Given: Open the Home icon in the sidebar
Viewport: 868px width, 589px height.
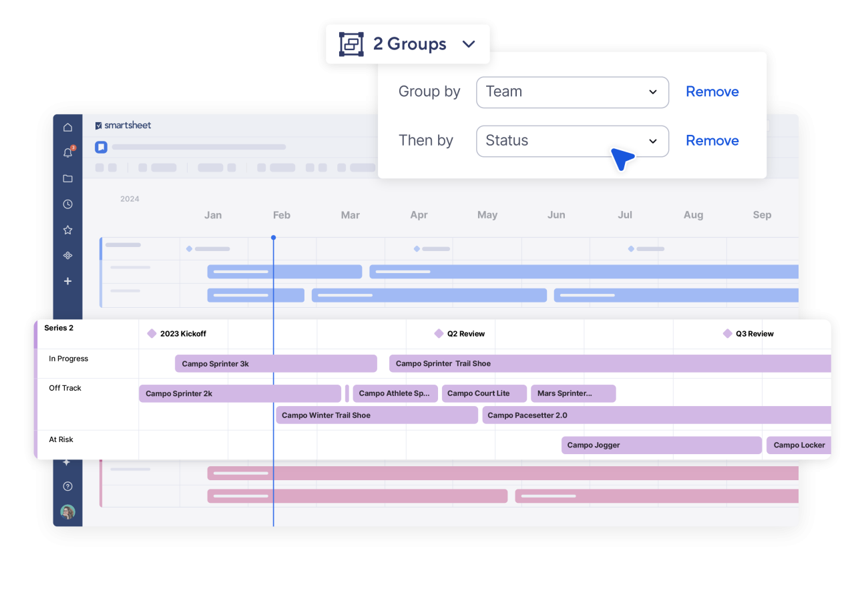Looking at the screenshot, I should point(67,127).
